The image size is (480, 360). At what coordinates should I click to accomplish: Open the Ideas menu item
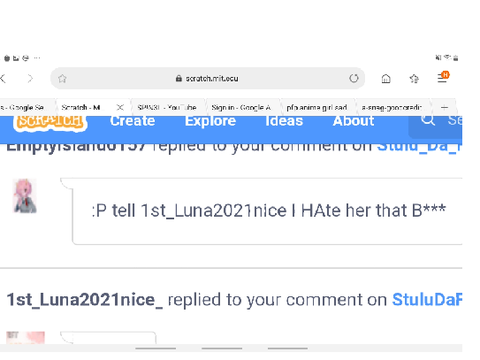point(284,120)
